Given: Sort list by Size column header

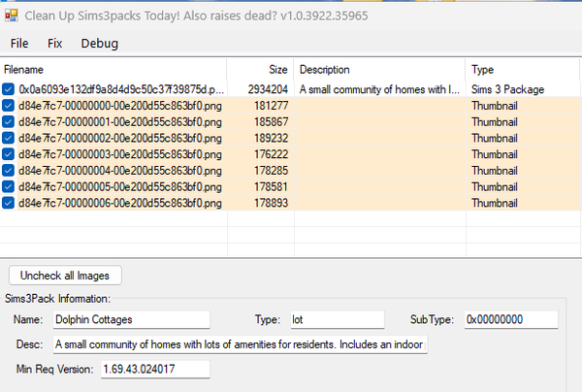Looking at the screenshot, I should click(260, 70).
